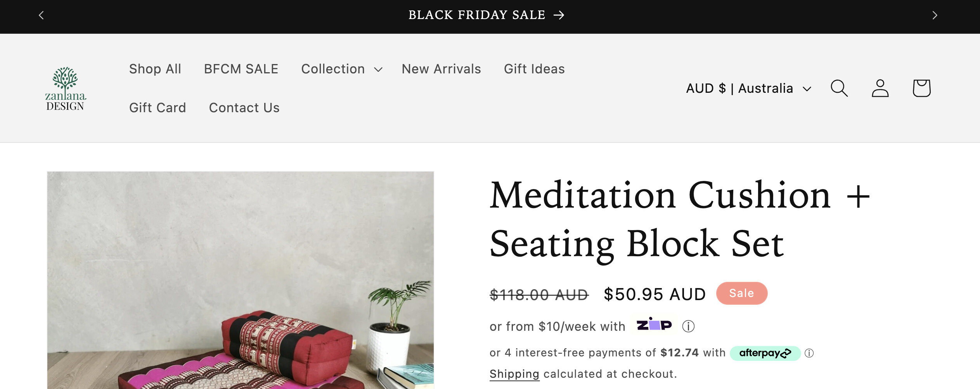This screenshot has height=389, width=980.
Task: Open the Shop All menu item
Action: pyautogui.click(x=155, y=69)
